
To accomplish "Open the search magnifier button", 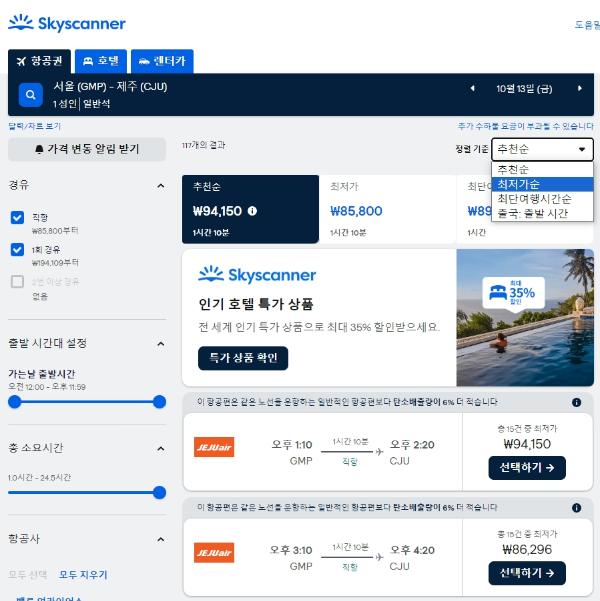I will [x=31, y=95].
